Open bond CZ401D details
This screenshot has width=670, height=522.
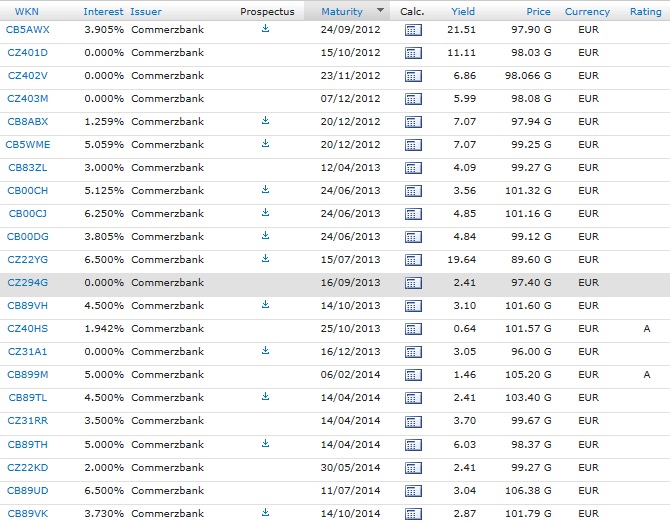tap(28, 53)
